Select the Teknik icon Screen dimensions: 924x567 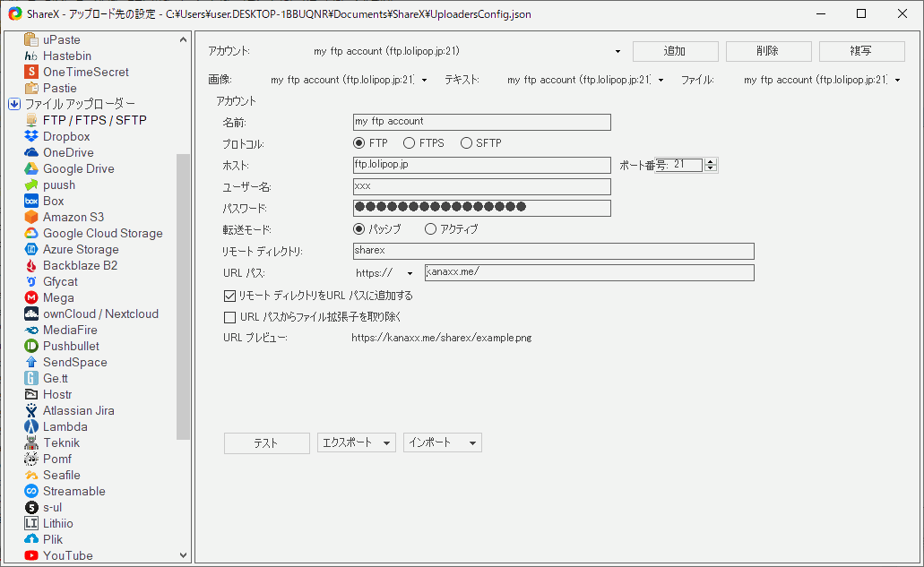(x=31, y=442)
